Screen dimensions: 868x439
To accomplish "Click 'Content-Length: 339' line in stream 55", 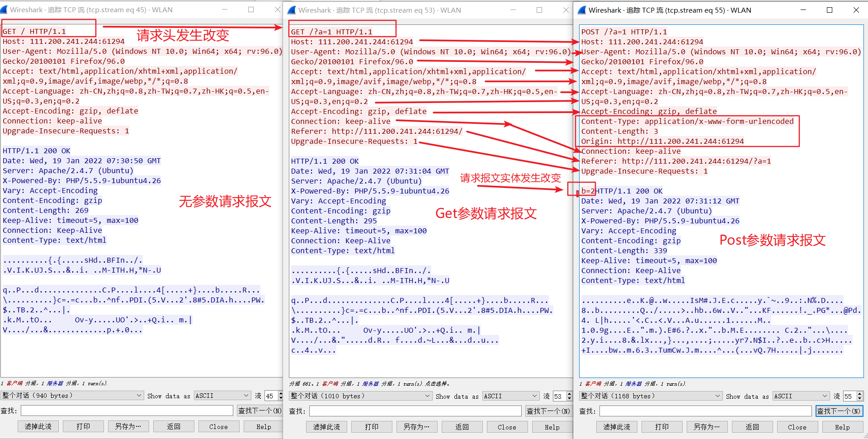I will 624,250.
